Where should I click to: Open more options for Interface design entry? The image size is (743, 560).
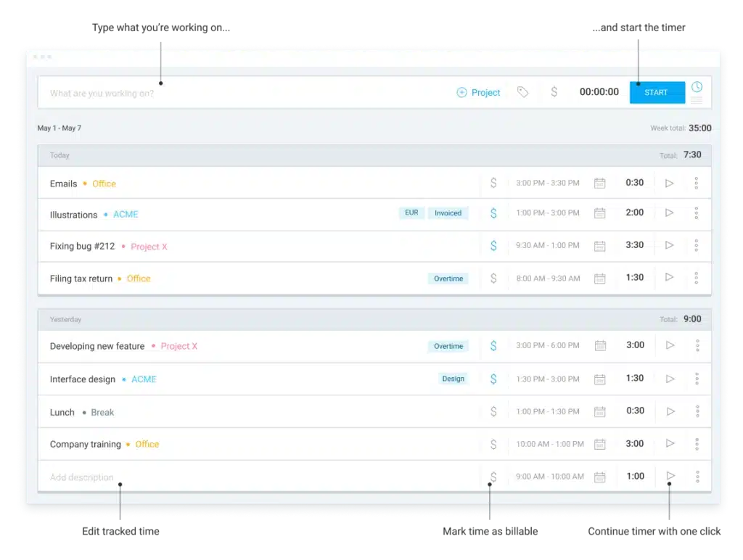(697, 379)
